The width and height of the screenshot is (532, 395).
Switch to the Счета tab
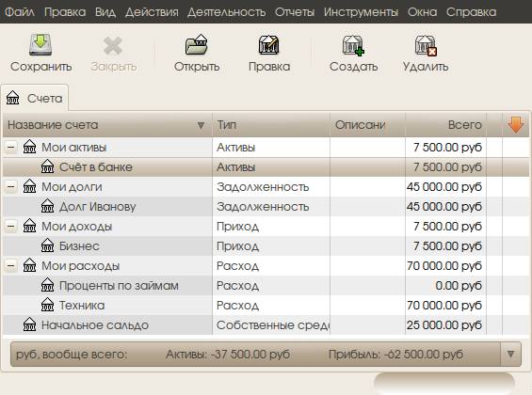[x=35, y=98]
